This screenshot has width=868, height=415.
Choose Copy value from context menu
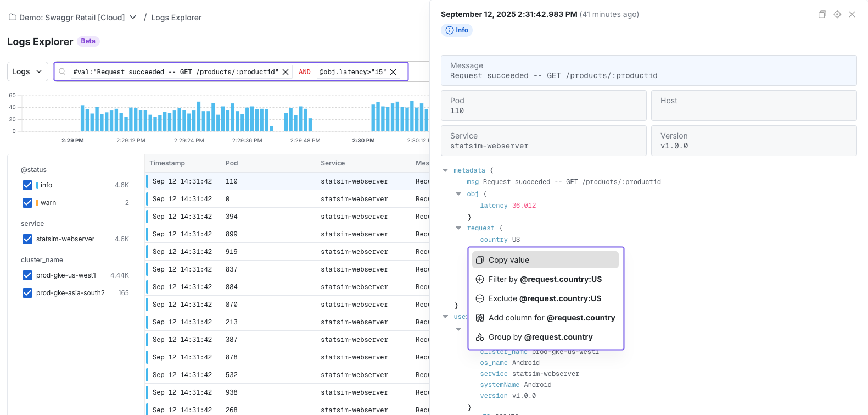[x=545, y=260]
